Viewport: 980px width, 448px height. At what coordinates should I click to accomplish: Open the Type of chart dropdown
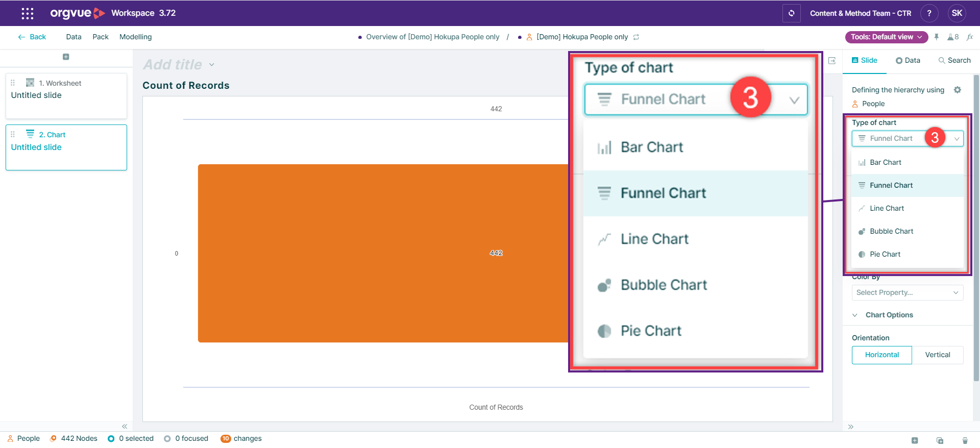pyautogui.click(x=908, y=138)
